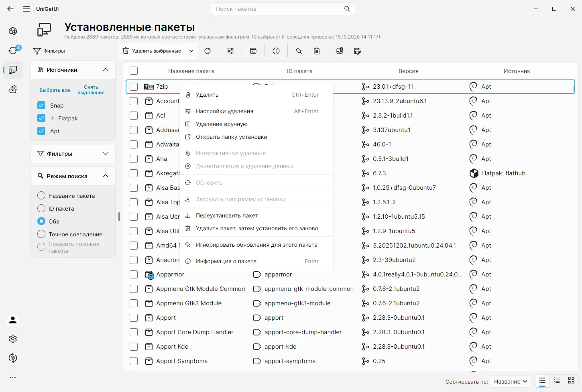
Task: Click the clipboard icon in the toolbar
Action: [x=317, y=51]
